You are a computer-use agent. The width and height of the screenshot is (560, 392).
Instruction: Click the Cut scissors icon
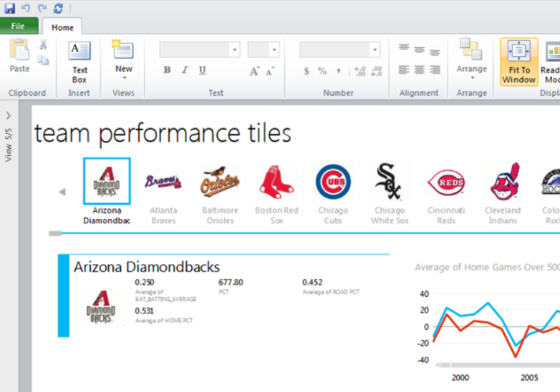point(43,45)
